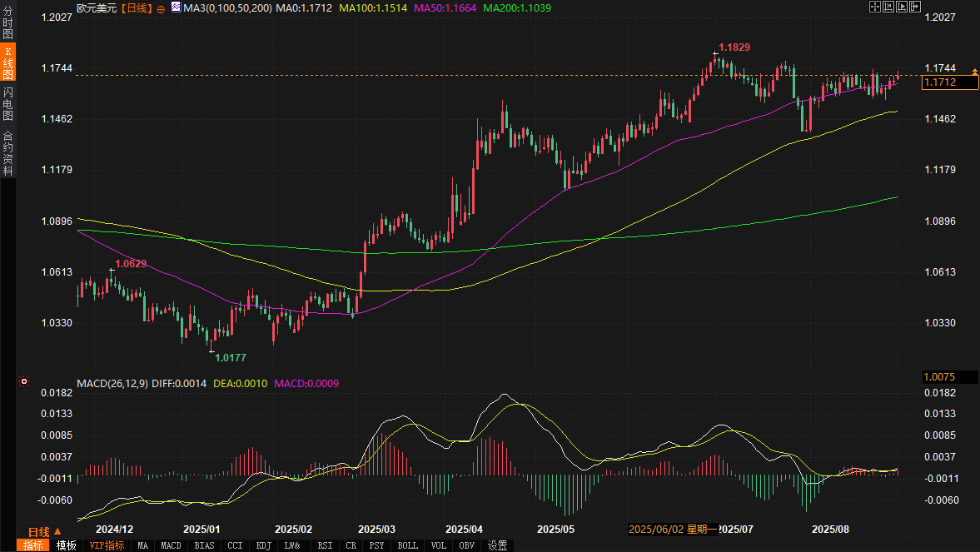This screenshot has width=980, height=552.
Task: Apply the VOL indicator
Action: click(x=438, y=545)
